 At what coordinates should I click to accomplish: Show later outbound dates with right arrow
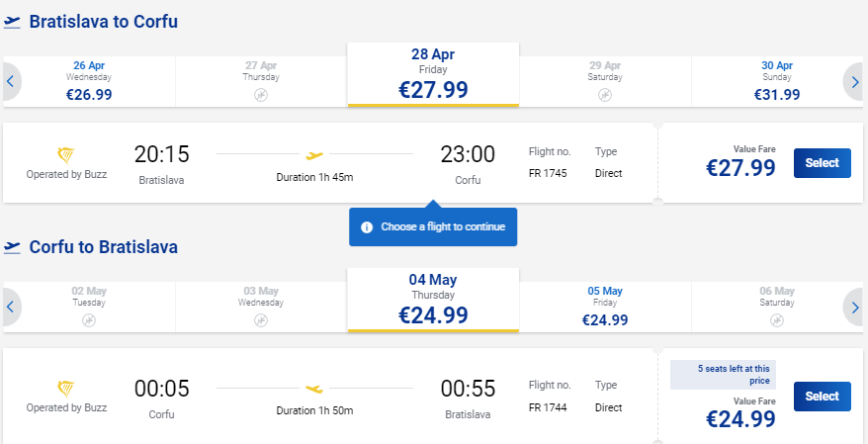click(853, 82)
